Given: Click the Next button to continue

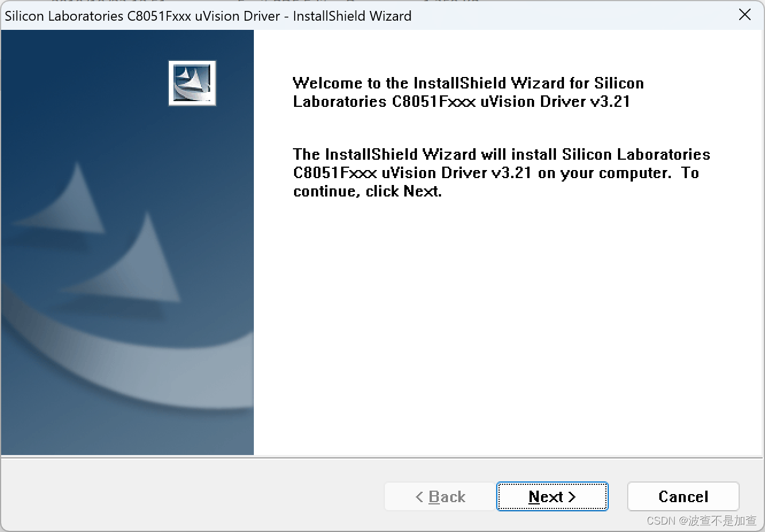Looking at the screenshot, I should tap(552, 496).
